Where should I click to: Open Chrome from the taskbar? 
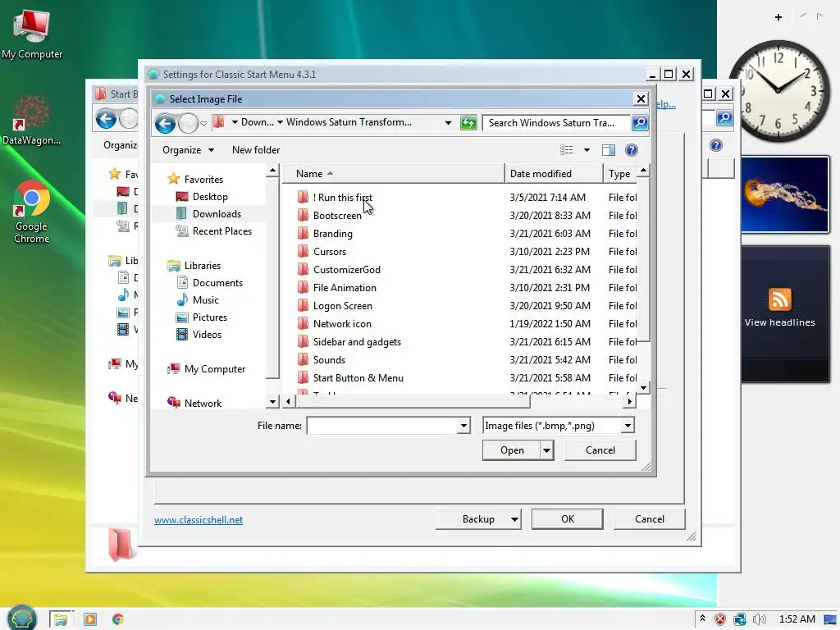click(118, 619)
